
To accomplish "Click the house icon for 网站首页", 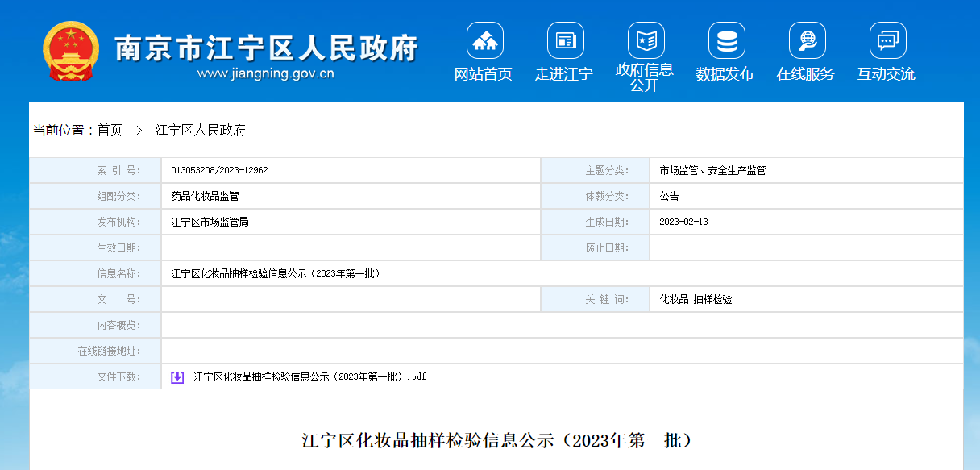I will click(x=484, y=40).
